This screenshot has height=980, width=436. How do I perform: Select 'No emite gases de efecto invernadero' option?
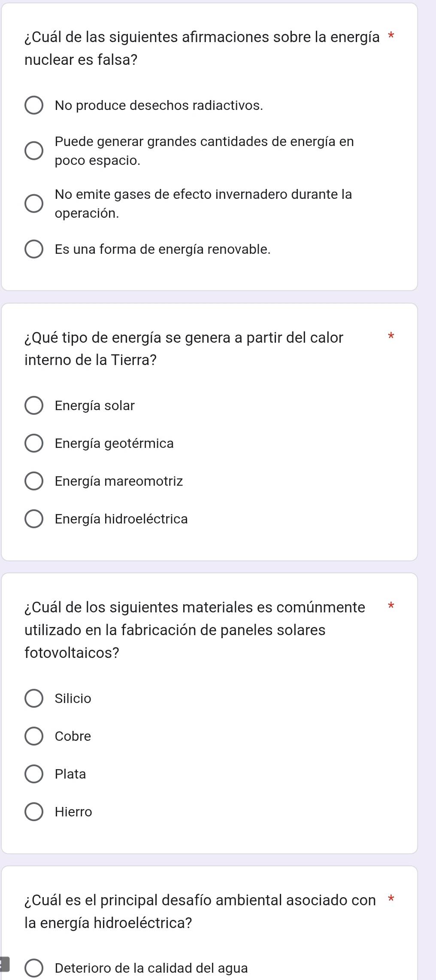[x=34, y=204]
